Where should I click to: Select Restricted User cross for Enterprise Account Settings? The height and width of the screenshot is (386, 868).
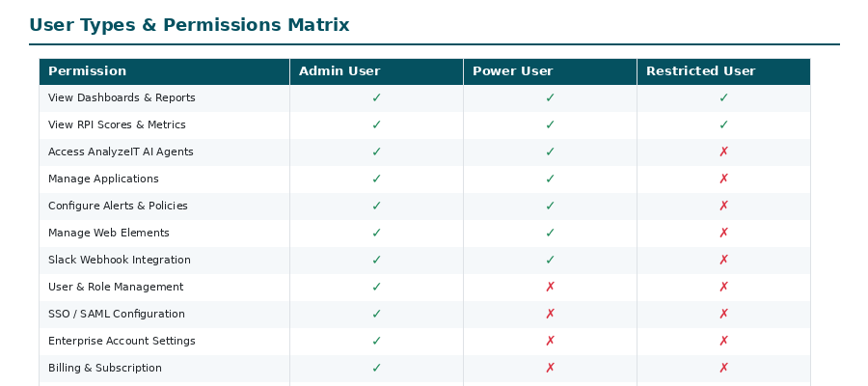[723, 342]
